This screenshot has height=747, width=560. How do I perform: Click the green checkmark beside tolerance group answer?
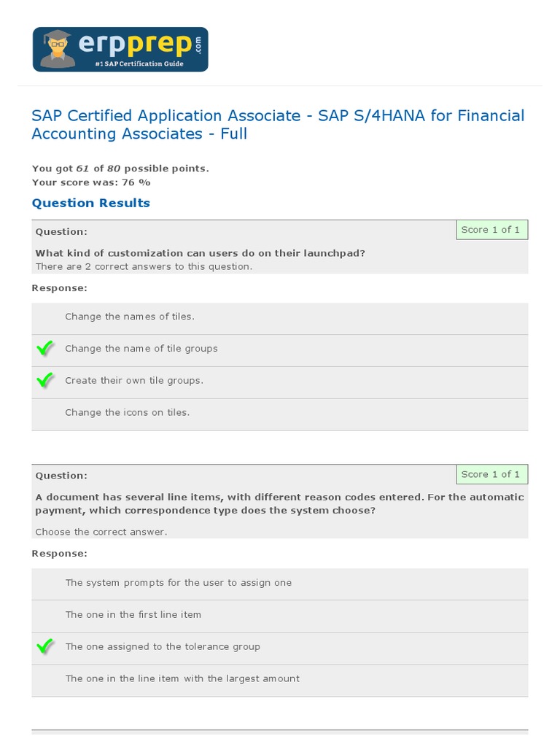45,647
